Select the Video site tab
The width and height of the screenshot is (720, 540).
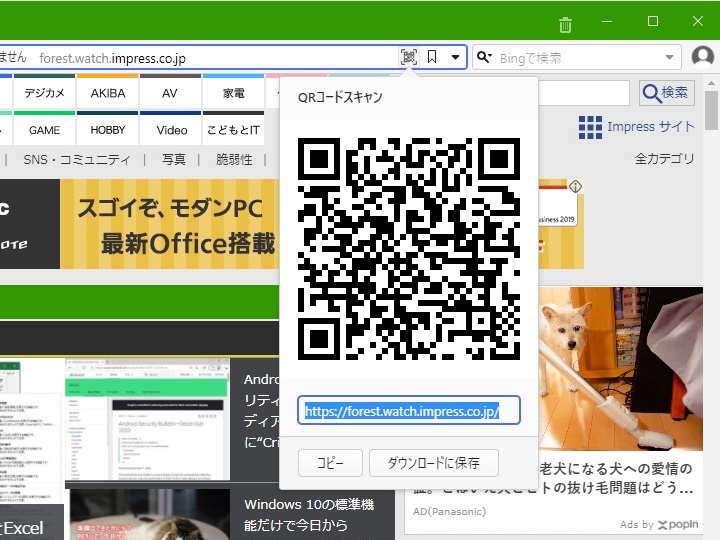point(172,130)
